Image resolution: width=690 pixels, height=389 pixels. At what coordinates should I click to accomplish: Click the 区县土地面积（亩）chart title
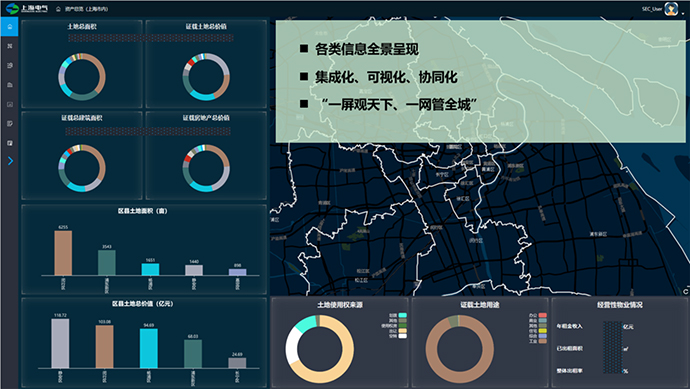coord(143,211)
